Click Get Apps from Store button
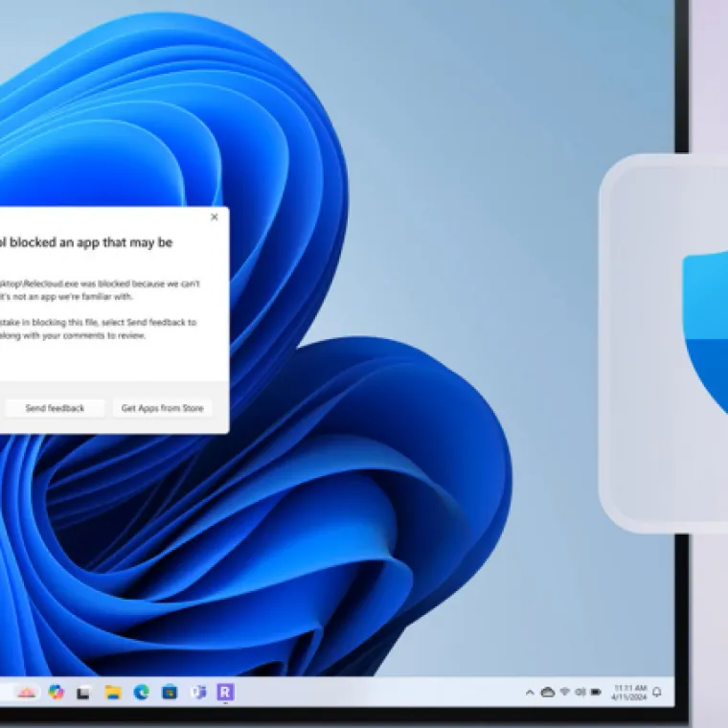The height and width of the screenshot is (728, 728). (162, 408)
